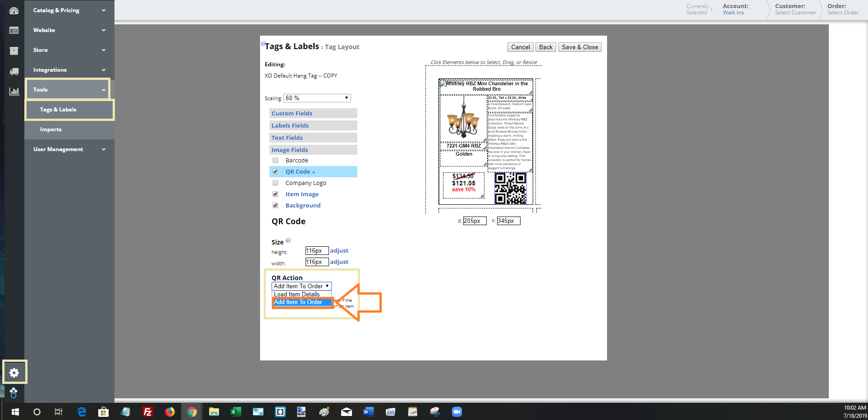Open the Size help tooltip icon
Viewport: 868px width, 420px height.
click(288, 240)
